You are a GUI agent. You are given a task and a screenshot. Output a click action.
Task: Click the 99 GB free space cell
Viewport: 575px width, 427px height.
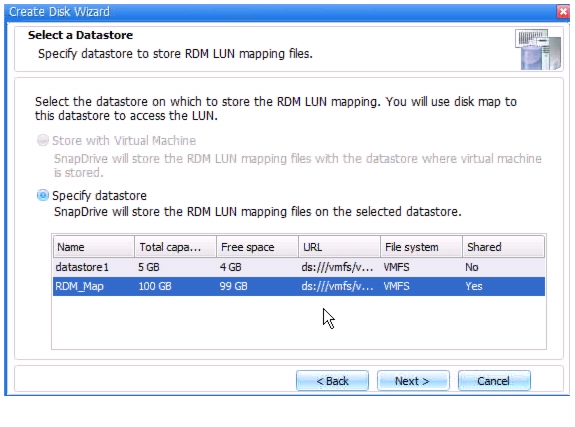point(234,286)
